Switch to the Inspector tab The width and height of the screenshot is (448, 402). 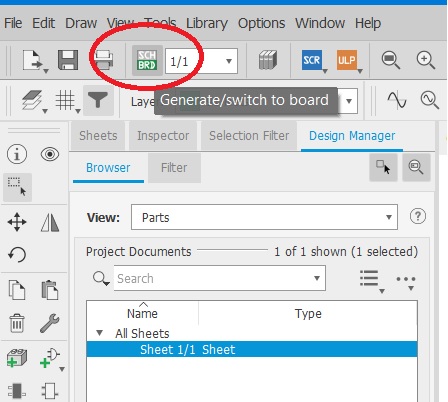(163, 136)
